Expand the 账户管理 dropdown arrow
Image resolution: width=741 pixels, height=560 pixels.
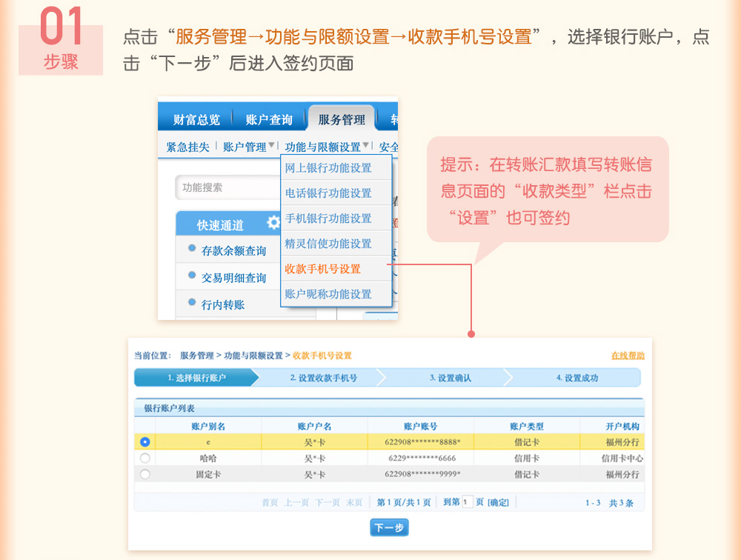272,145
